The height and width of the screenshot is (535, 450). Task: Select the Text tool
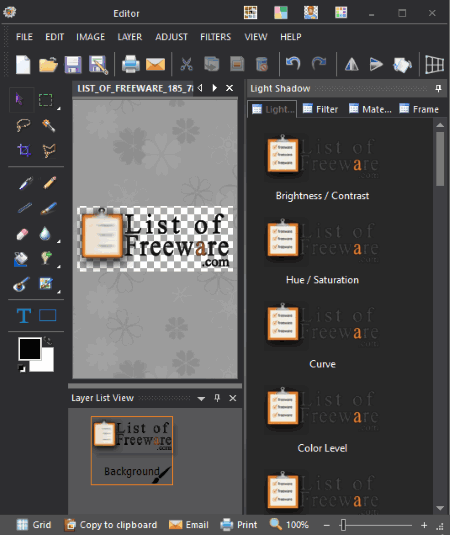(x=24, y=316)
